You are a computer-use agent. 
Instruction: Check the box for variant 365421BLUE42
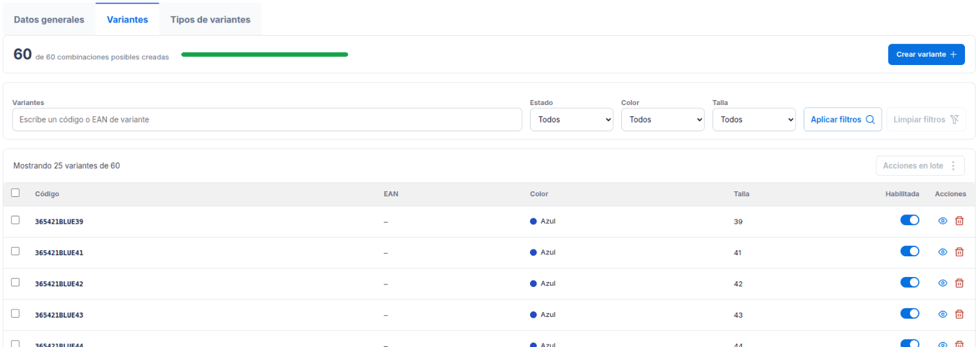click(16, 283)
